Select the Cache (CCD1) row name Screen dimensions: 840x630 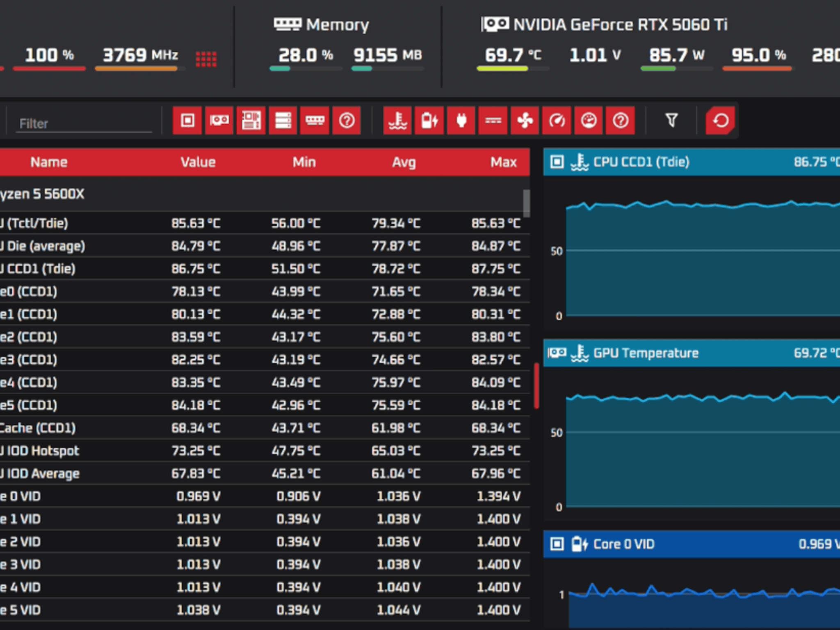(x=38, y=428)
